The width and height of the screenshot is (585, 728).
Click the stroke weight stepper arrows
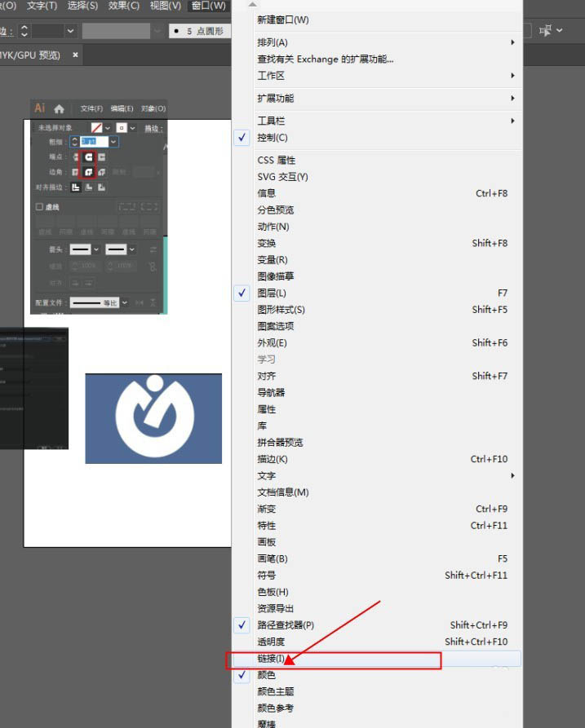click(24, 31)
